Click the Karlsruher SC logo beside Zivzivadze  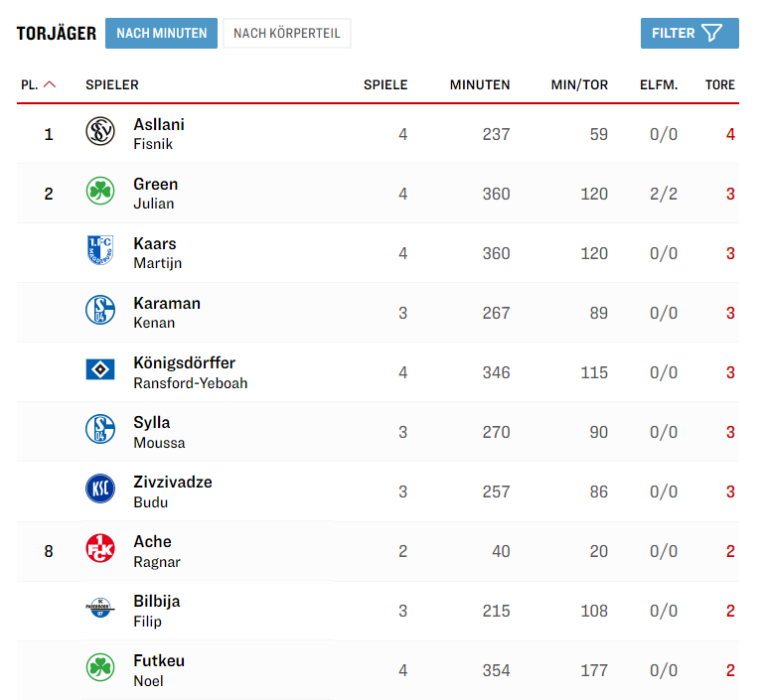point(100,490)
